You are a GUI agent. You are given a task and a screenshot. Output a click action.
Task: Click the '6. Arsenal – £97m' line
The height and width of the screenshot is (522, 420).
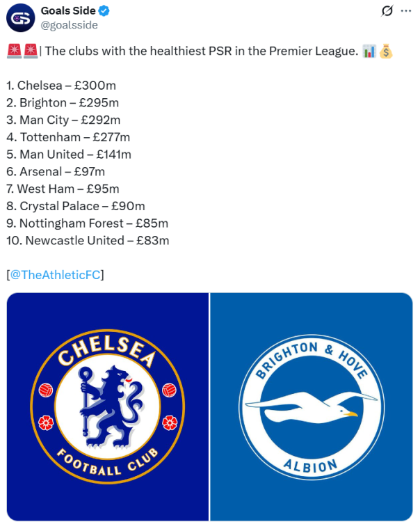(56, 172)
